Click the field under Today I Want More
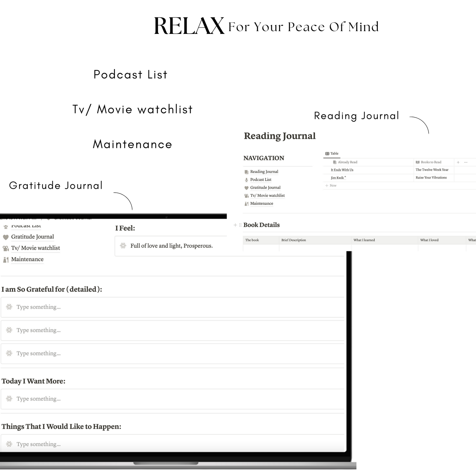Image resolution: width=476 pixels, height=470 pixels. coord(173,399)
